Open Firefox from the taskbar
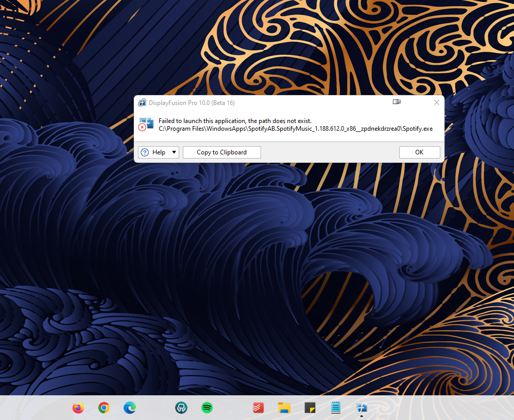Screen dimensions: 514x420 (x=78, y=408)
